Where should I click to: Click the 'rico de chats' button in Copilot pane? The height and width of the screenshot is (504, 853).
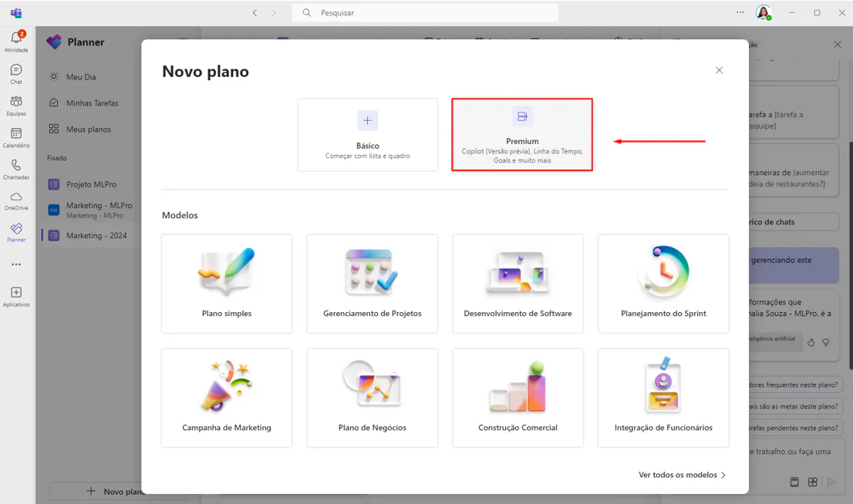coord(794,222)
